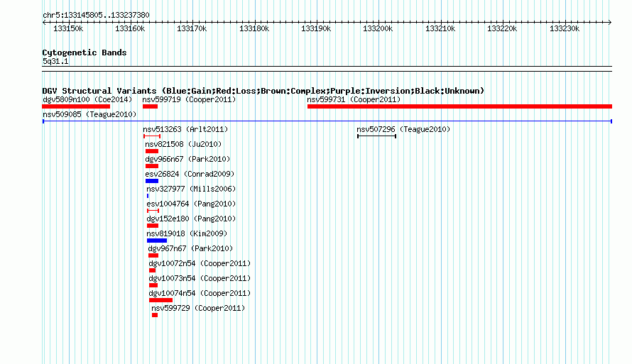Click the 133230k ruler tick label
The width and height of the screenshot is (632, 364).
tap(565, 28)
